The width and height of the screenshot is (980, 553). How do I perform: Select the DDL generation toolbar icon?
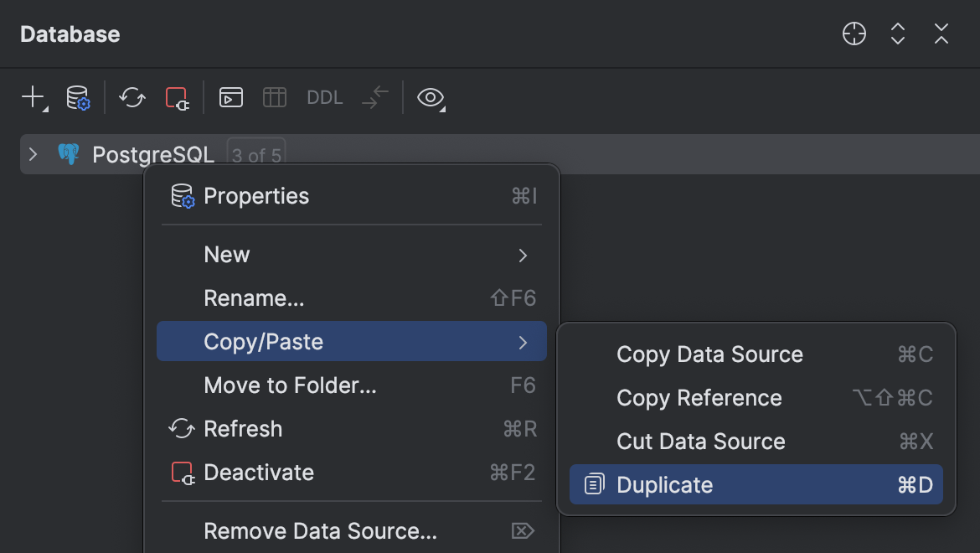[324, 97]
